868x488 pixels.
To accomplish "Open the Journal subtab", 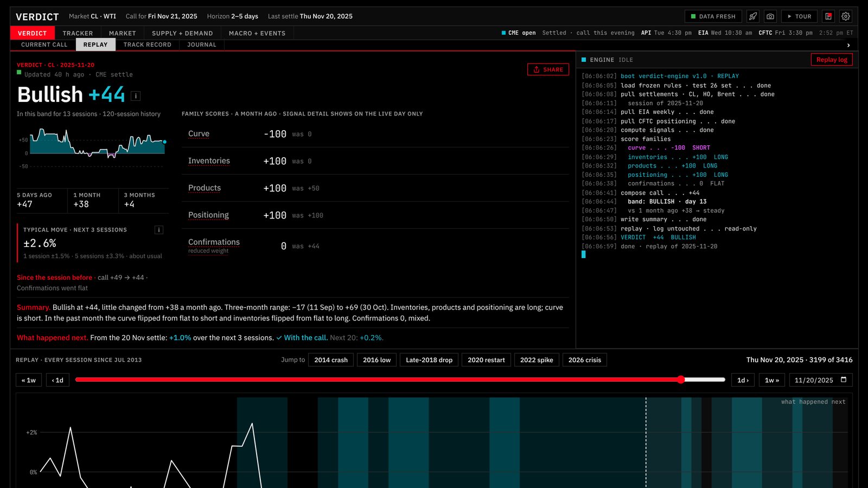I will point(202,44).
